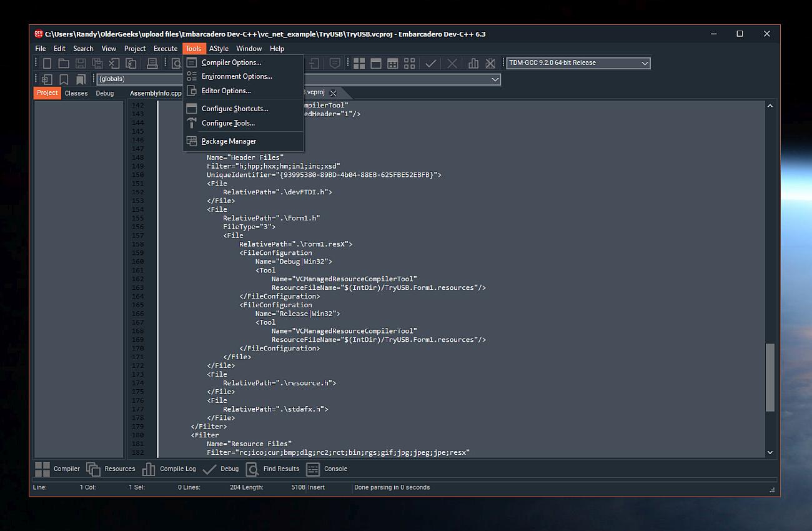Open the Project menu

pos(135,49)
